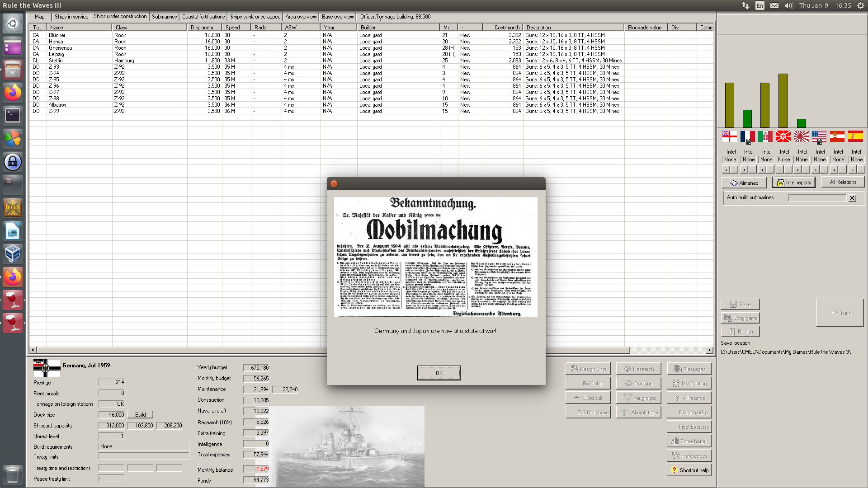868x488 pixels.
Task: Open the padlock password manager dock icon
Action: (13, 162)
